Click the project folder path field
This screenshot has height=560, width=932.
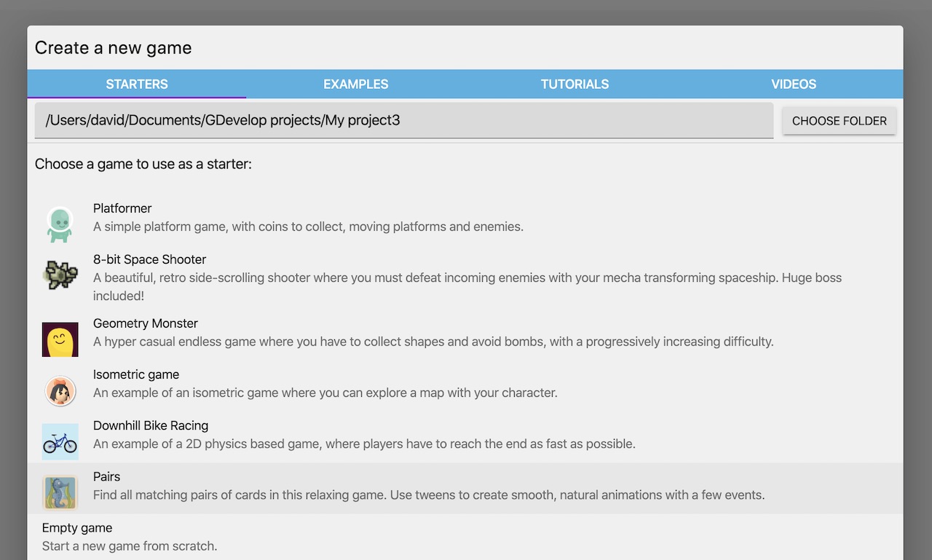(x=403, y=120)
